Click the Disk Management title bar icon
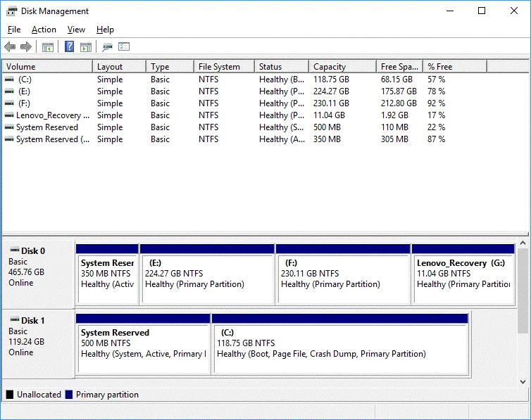Viewport: 531px width, 420px height. 11,11
